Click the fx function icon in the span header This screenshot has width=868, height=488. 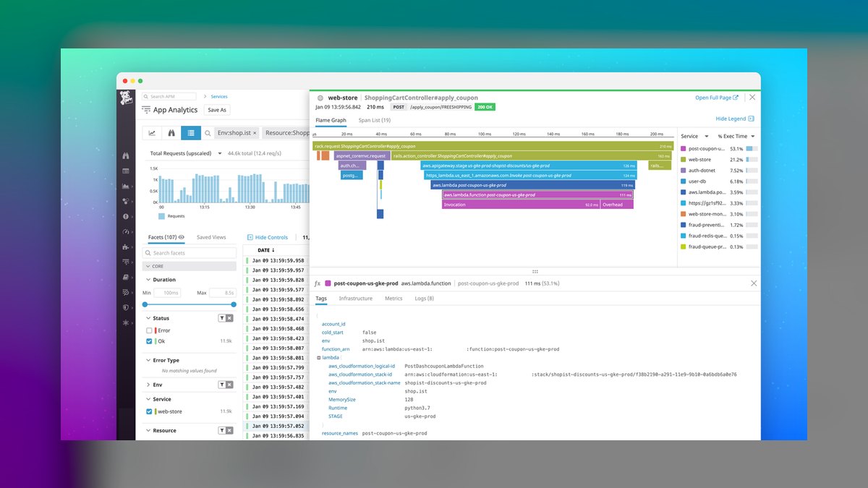[x=318, y=283]
